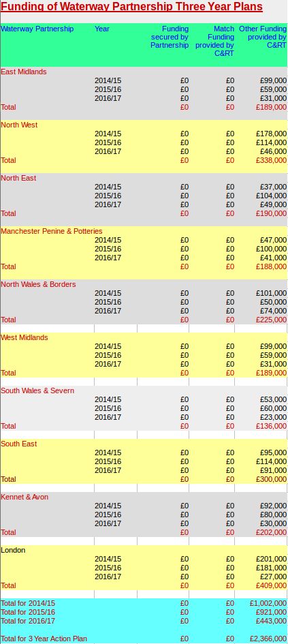288x644 pixels.
Task: Select the East Midlands row label
Action: pyautogui.click(x=24, y=72)
